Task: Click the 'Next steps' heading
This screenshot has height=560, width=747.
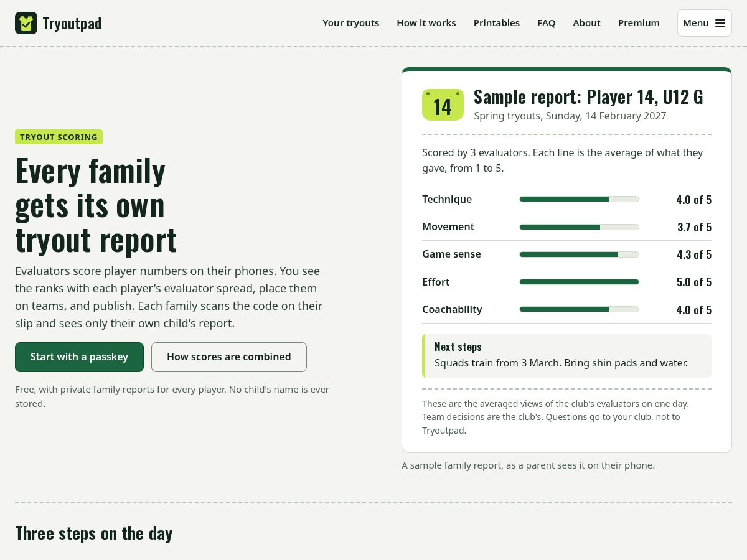Action: [x=458, y=347]
